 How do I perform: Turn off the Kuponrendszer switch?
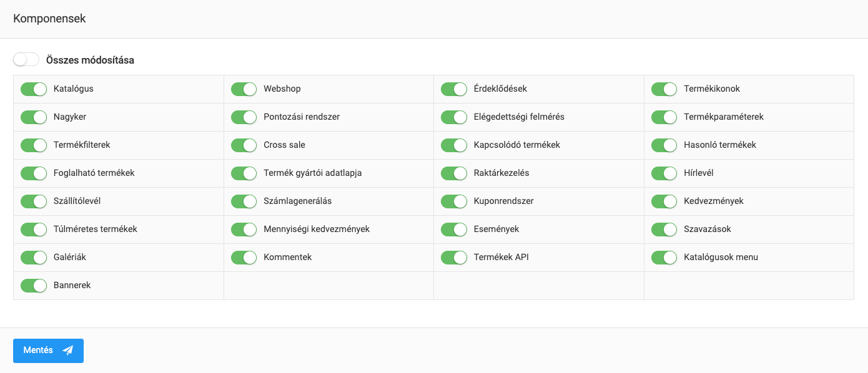click(454, 201)
